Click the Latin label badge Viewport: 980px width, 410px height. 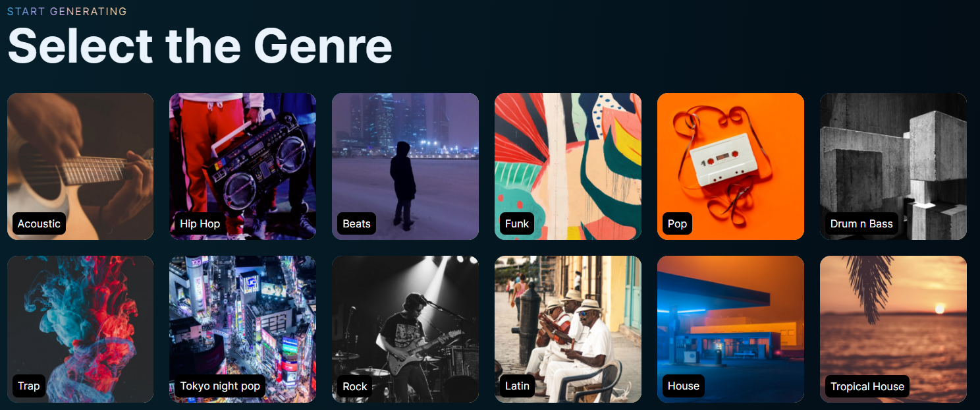[x=517, y=386]
